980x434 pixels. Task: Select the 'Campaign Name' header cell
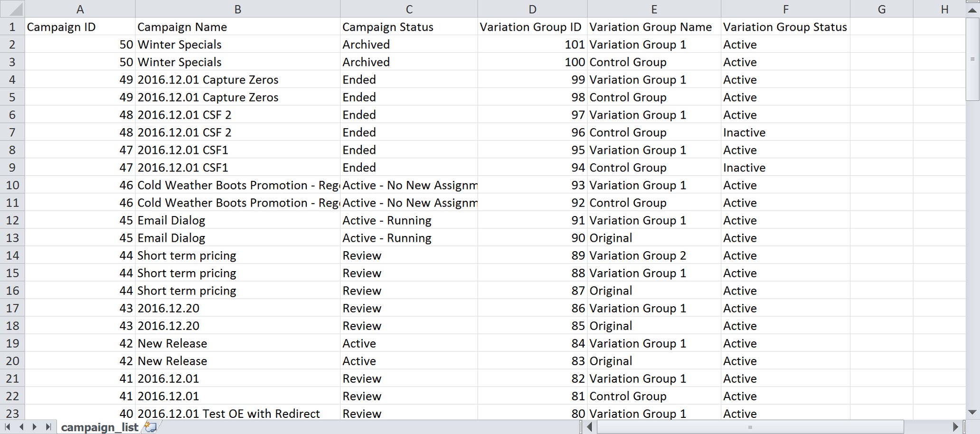pyautogui.click(x=238, y=27)
